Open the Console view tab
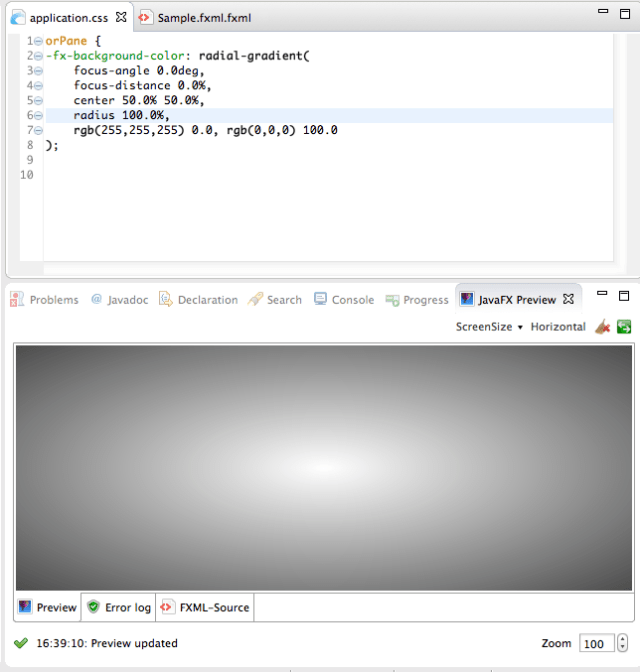640x672 pixels. [344, 300]
